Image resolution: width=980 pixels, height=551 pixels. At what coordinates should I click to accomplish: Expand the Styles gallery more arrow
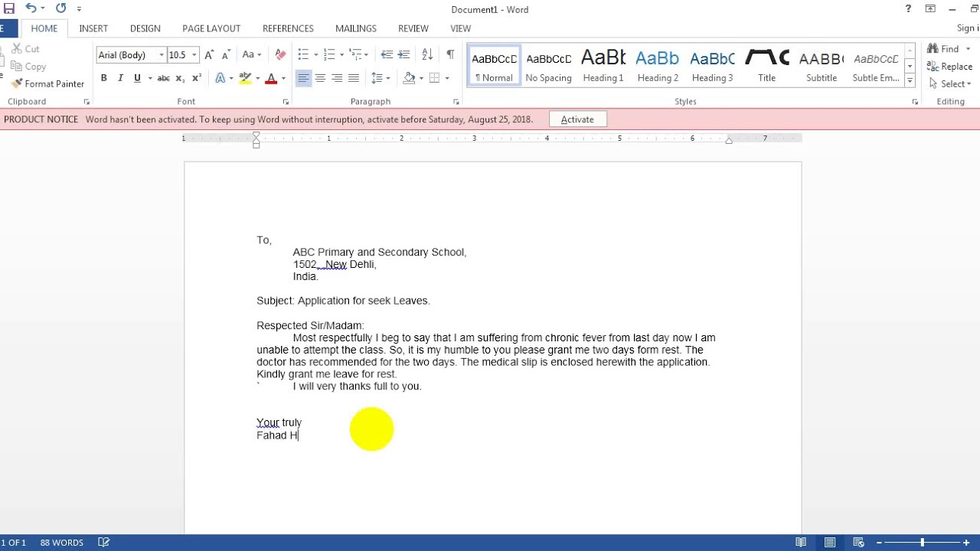point(910,80)
